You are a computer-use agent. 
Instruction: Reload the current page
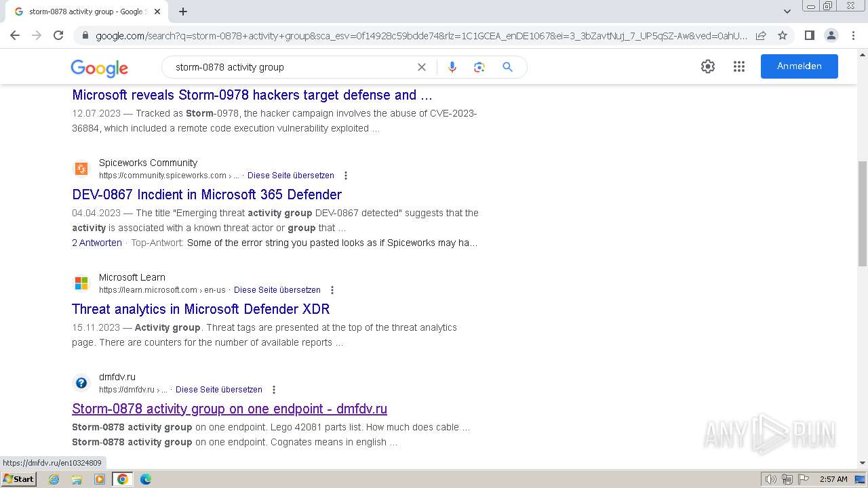click(58, 35)
